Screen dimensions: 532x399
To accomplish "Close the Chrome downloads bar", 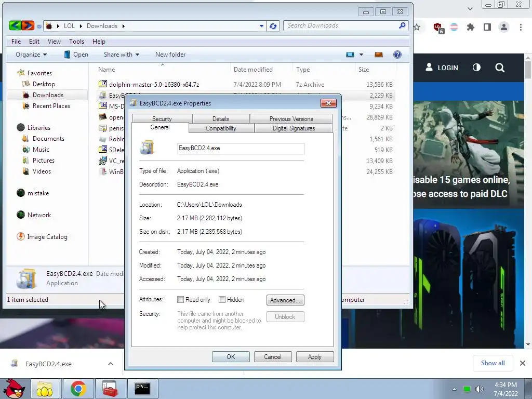I will point(523,363).
